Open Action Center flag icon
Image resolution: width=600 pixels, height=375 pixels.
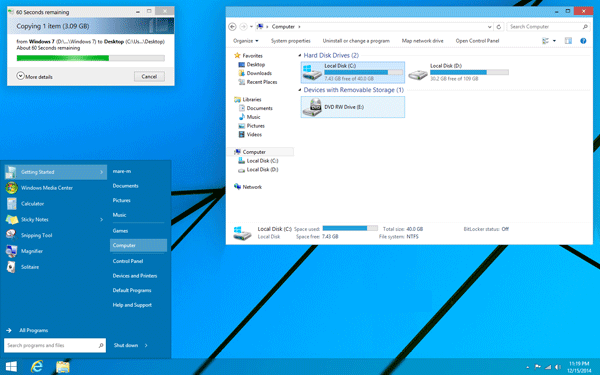click(x=538, y=367)
